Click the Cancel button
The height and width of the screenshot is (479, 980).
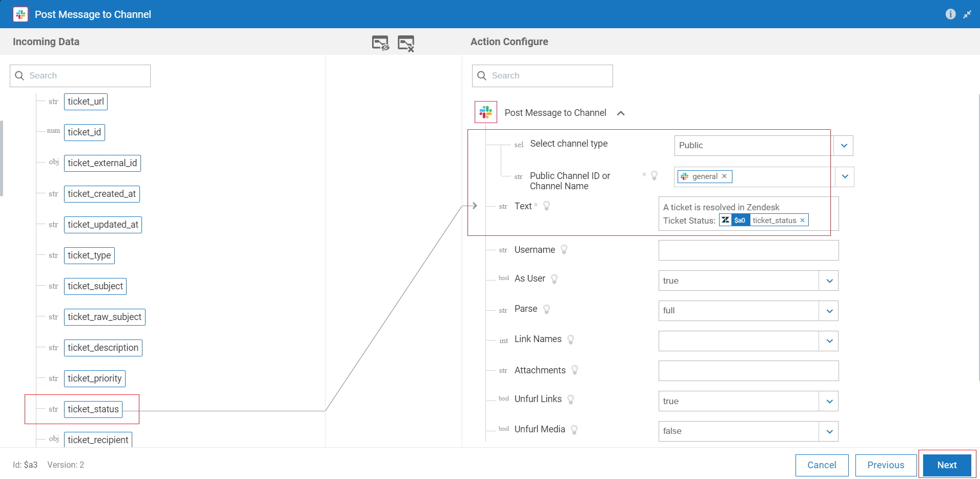point(822,465)
